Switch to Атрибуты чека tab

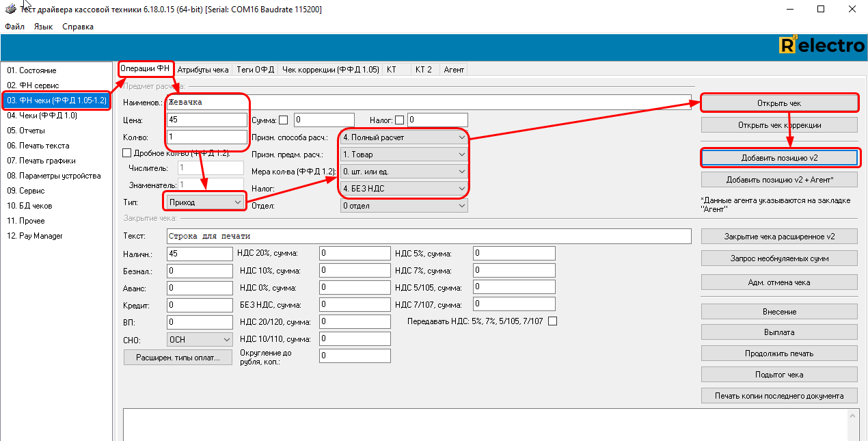click(x=203, y=70)
